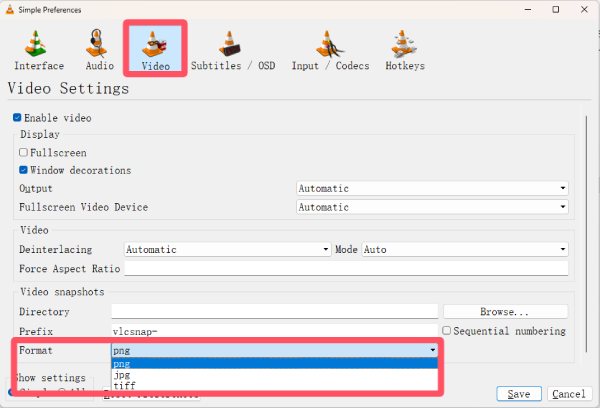600x408 pixels.
Task: Disable the Window decorations checkbox
Action: point(24,170)
